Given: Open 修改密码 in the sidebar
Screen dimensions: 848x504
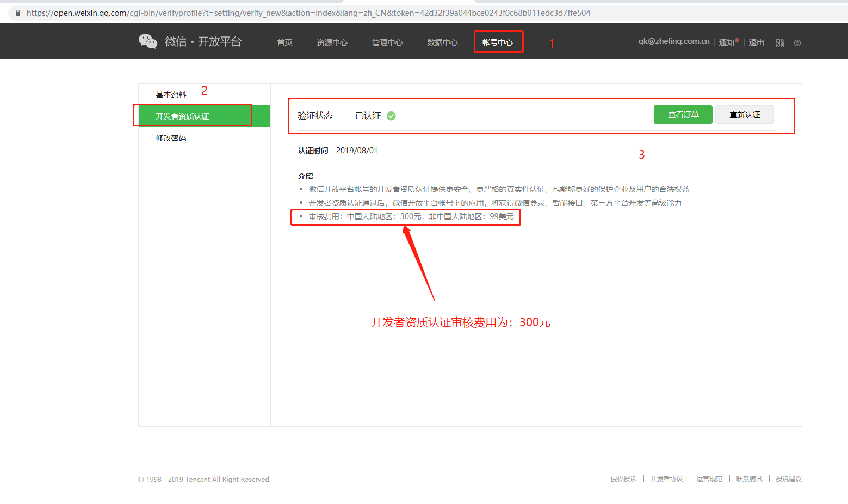Looking at the screenshot, I should (171, 138).
